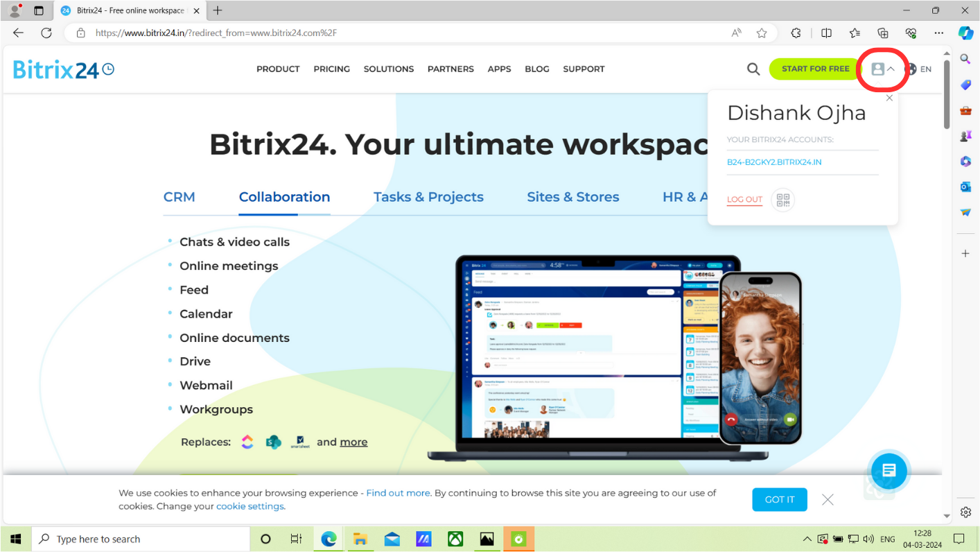Open the site search magnifier icon
The image size is (980, 552).
pyautogui.click(x=753, y=69)
